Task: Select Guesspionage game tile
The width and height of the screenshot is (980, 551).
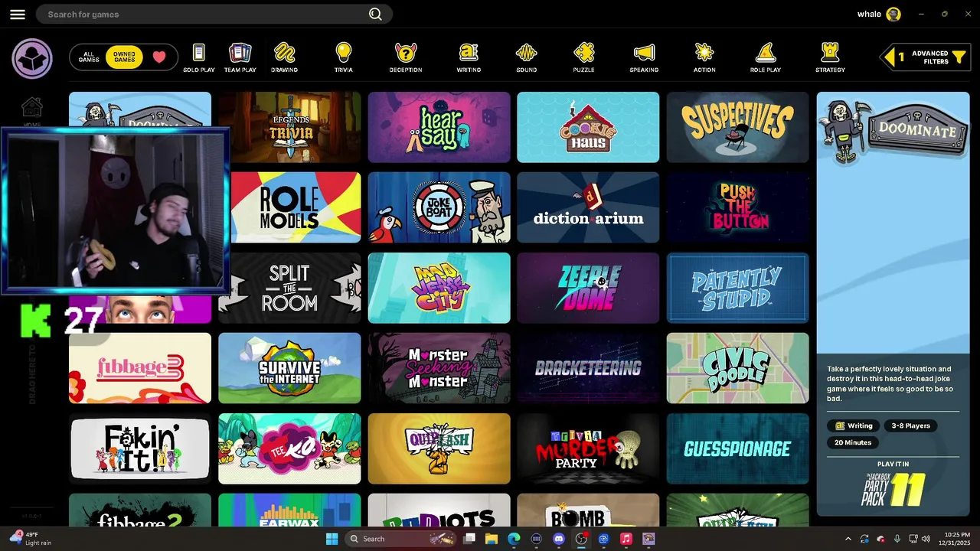Action: coord(737,448)
